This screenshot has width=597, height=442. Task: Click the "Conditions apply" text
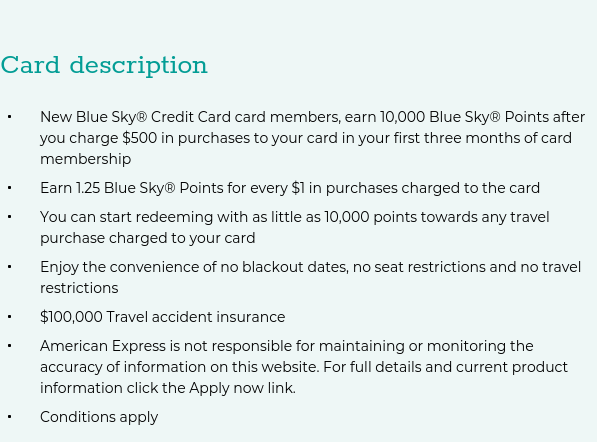(x=99, y=417)
